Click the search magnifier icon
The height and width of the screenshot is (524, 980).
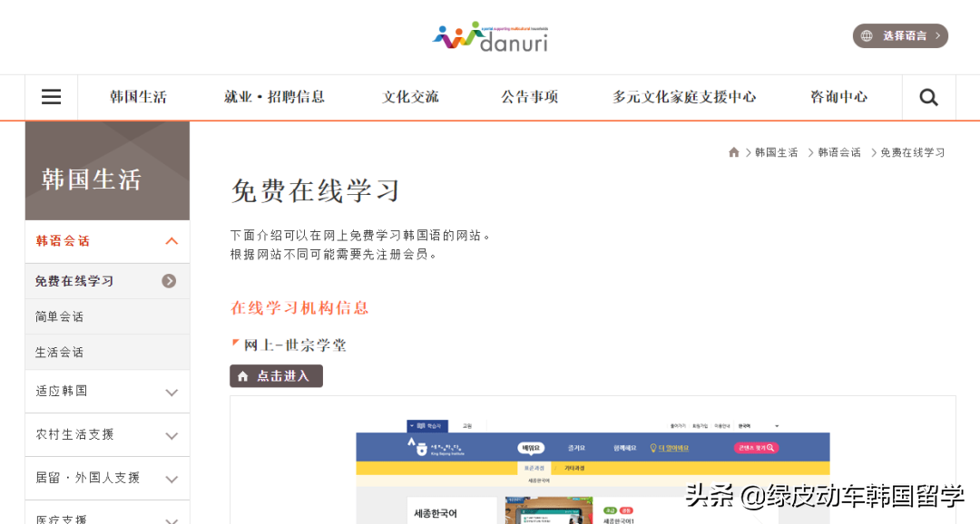point(928,97)
